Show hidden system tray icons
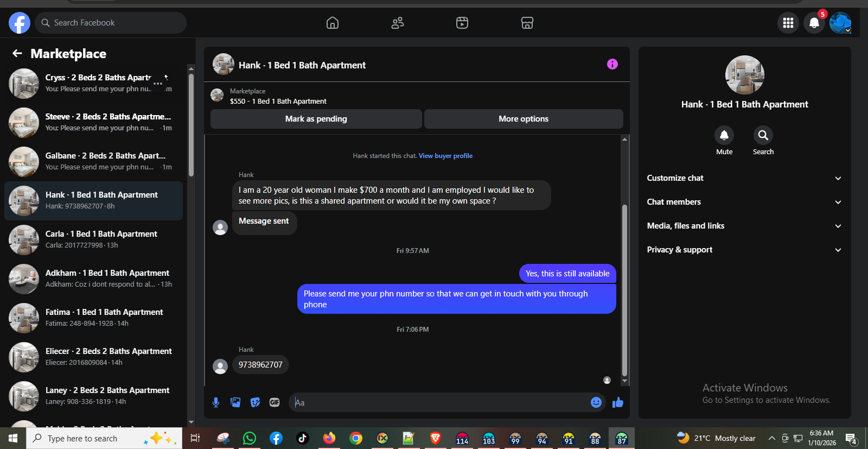868x449 pixels. pos(771,438)
